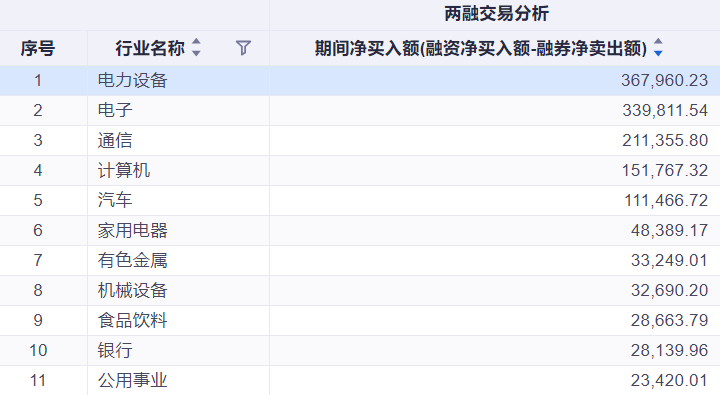Screen dimensions: 720x395
Task: Click the value 151,767.32
Action: (665, 170)
